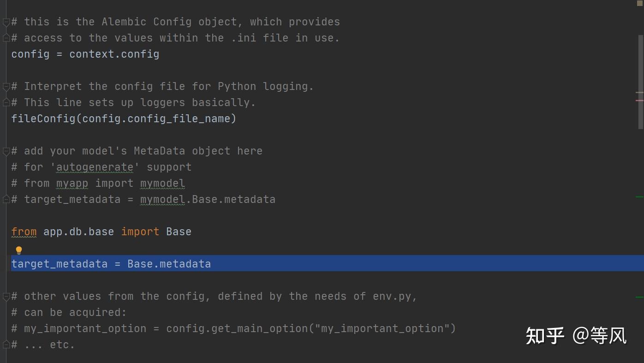This screenshot has height=363, width=644.
Task: Click the inspection status square indicator
Action: click(640, 3)
